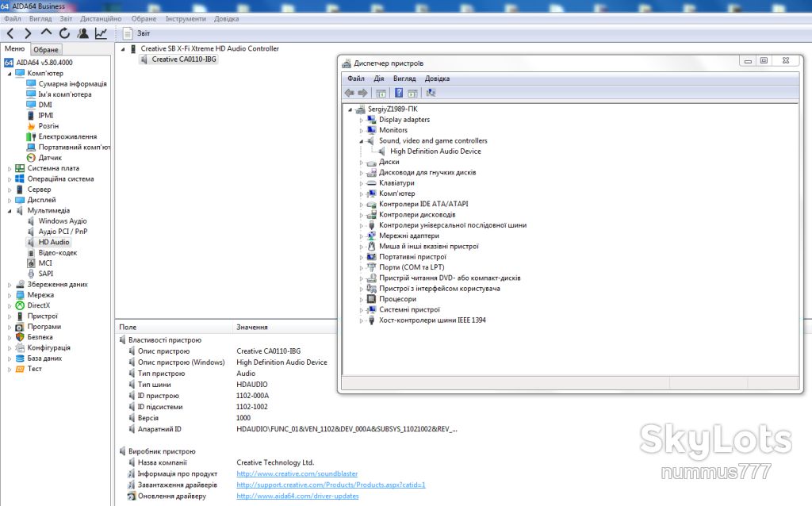Switch to the Обране tab
The height and width of the screenshot is (506, 812).
tap(46, 50)
